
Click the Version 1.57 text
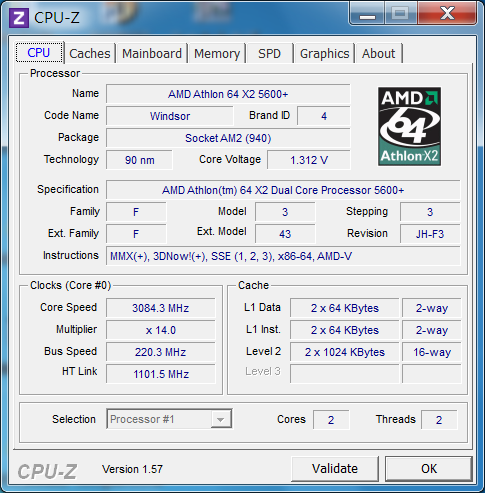coord(132,469)
